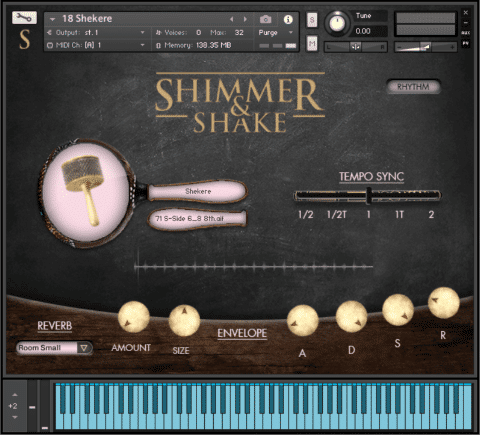Open the Room Small reverb dropdown
Viewport: 480px width, 435px height.
[54, 348]
